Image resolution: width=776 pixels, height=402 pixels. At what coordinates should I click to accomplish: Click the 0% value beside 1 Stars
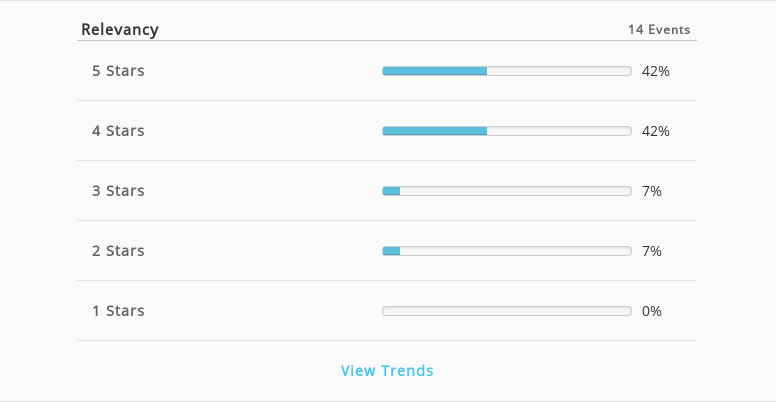coord(652,311)
